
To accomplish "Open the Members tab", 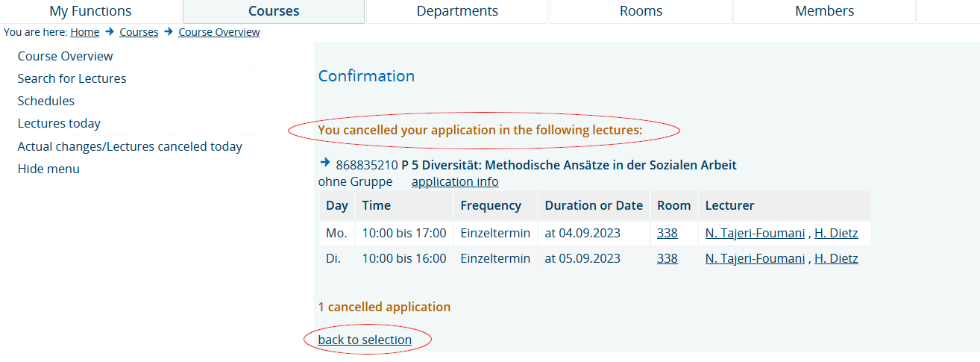I will pos(824,11).
